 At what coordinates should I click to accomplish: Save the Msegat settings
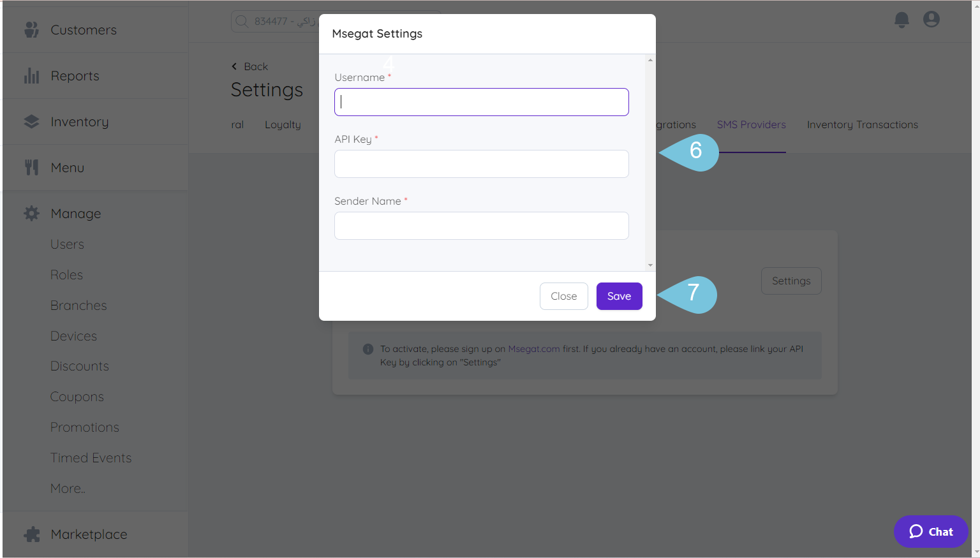tap(619, 296)
